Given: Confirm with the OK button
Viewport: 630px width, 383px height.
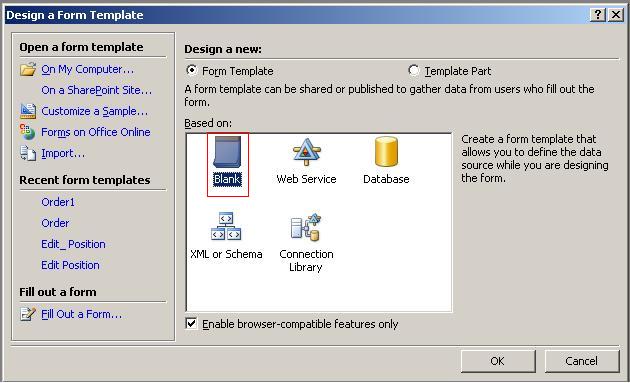Looking at the screenshot, I should pos(498,361).
